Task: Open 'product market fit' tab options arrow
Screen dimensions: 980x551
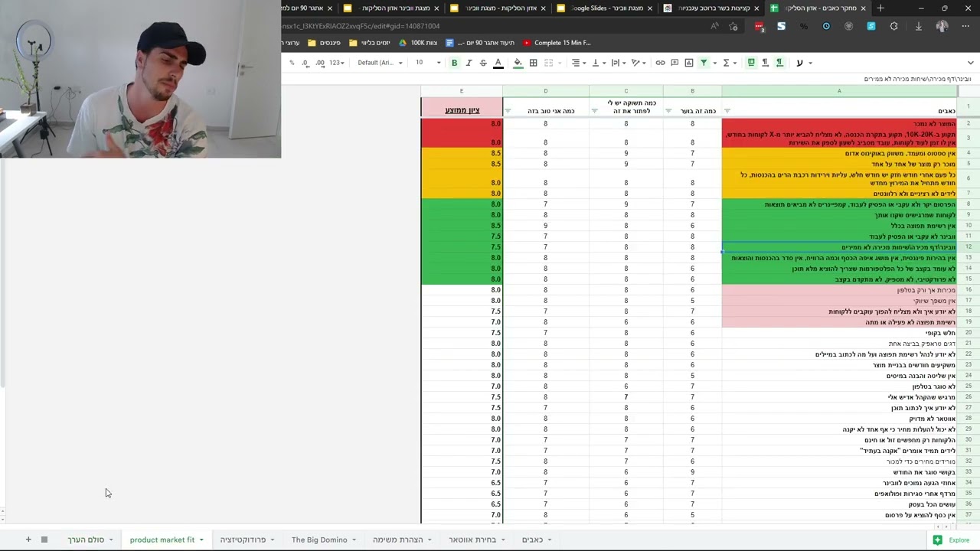Action: [201, 540]
